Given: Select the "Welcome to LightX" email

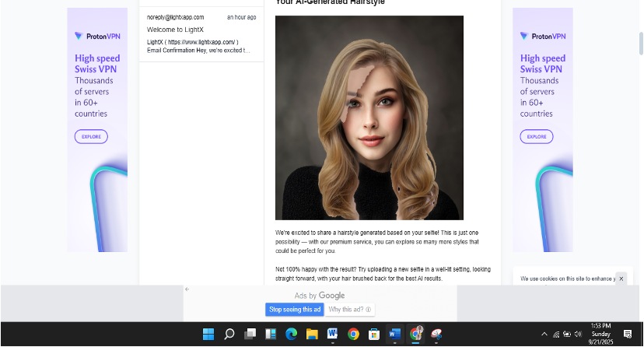Looking at the screenshot, I should pos(201,34).
